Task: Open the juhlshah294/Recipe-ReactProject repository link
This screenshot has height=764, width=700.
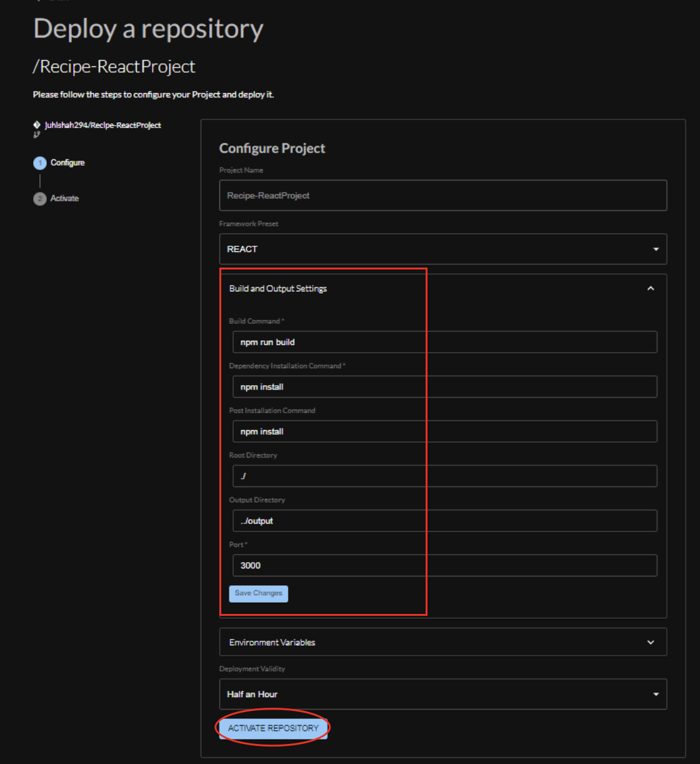Action: tap(102, 125)
